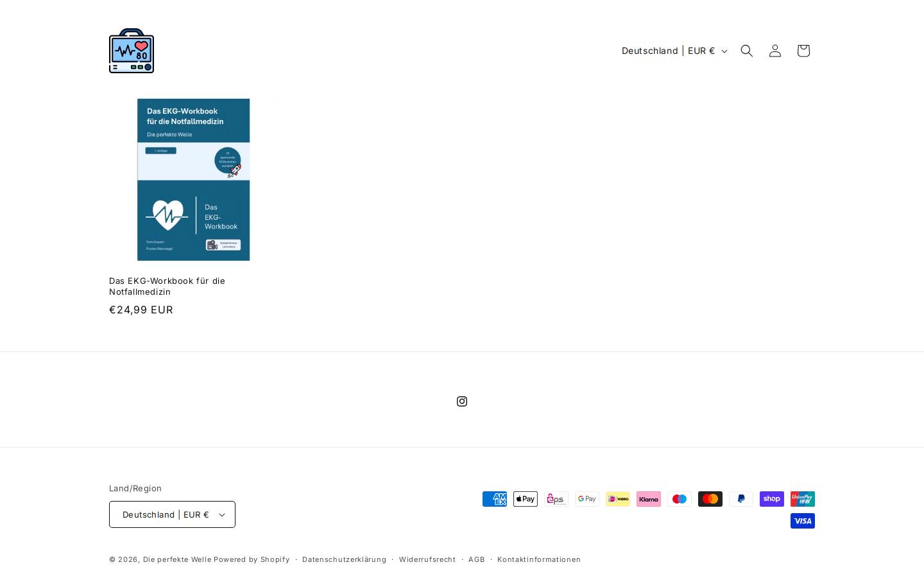This screenshot has width=924, height=578.
Task: Open the EKG-Workbook product cover image
Action: [x=193, y=180]
